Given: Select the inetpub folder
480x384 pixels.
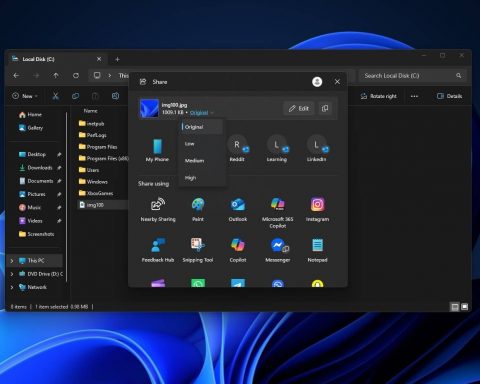Looking at the screenshot, I should (x=92, y=124).
